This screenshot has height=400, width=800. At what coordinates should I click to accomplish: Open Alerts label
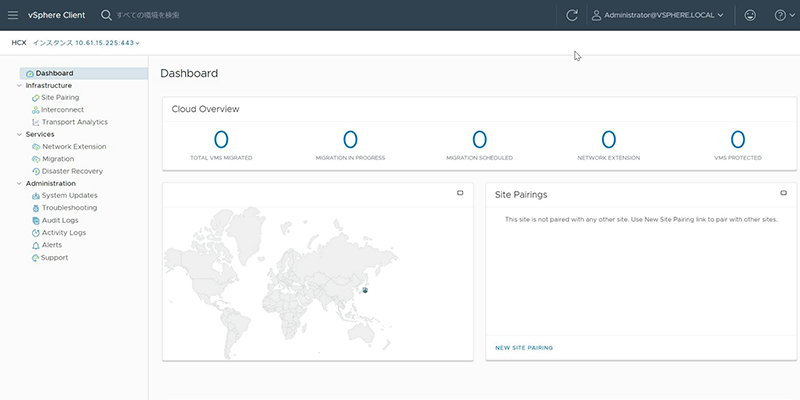coord(52,245)
